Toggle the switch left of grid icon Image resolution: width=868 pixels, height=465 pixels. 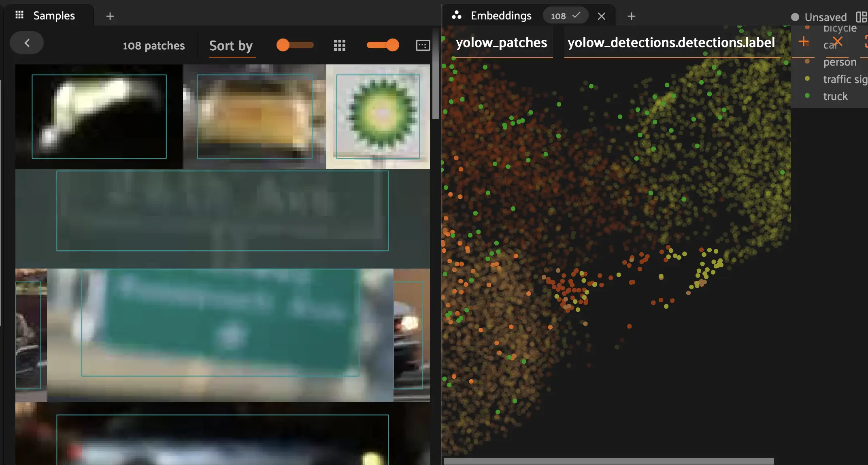(x=295, y=45)
